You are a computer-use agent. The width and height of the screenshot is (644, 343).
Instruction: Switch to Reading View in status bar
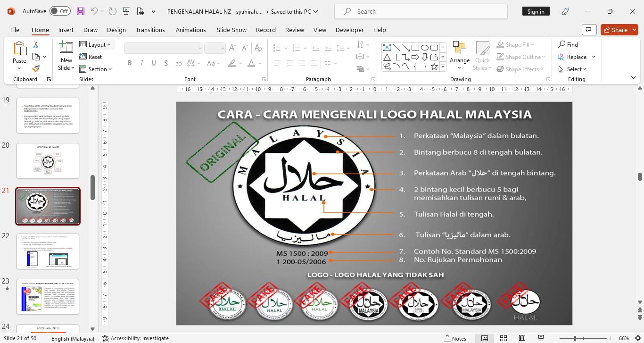pos(522,338)
